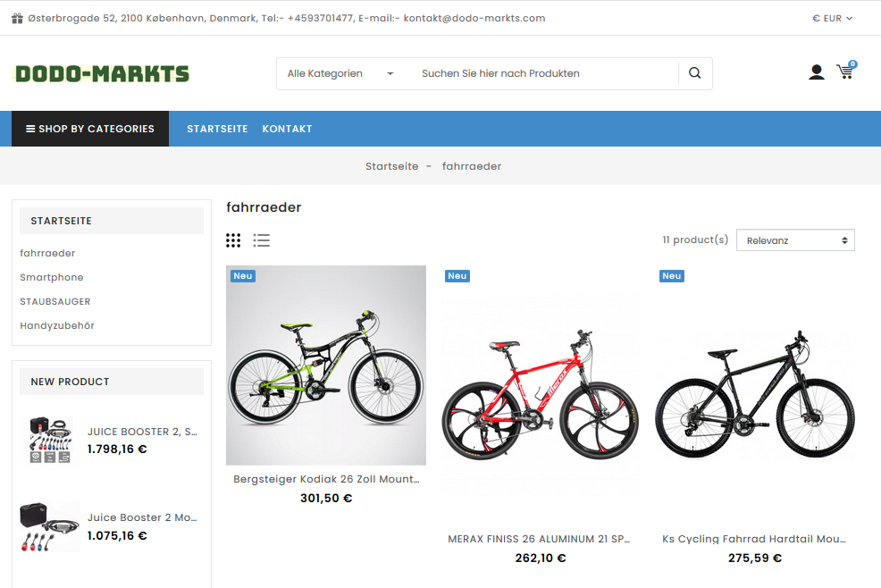This screenshot has width=881, height=588.
Task: Click the Startseite breadcrumb link
Action: coord(391,166)
